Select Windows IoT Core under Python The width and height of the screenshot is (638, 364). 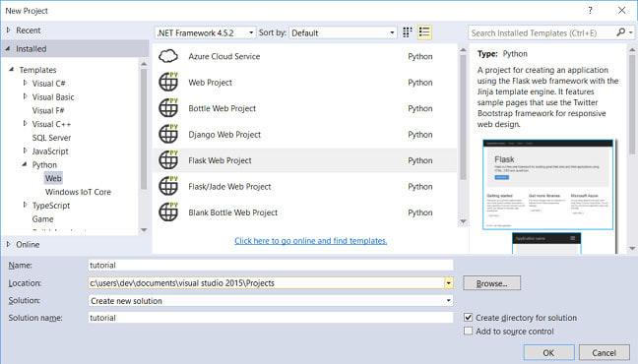[78, 192]
